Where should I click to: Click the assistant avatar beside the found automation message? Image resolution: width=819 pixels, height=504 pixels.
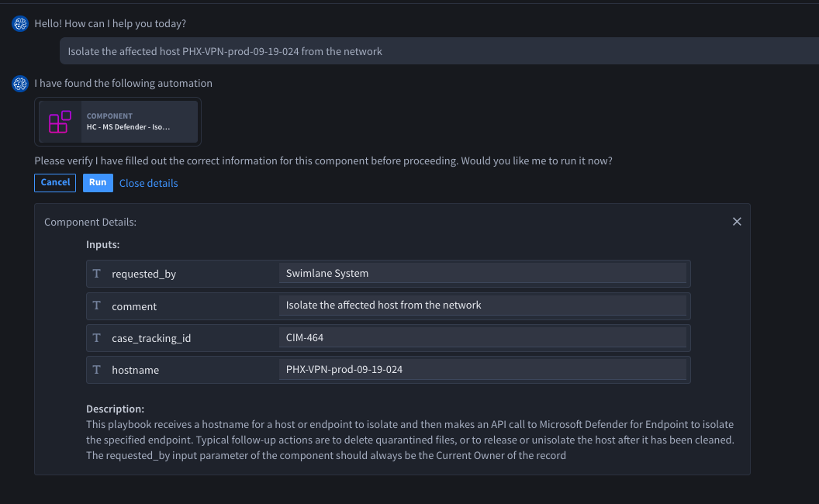(x=20, y=84)
